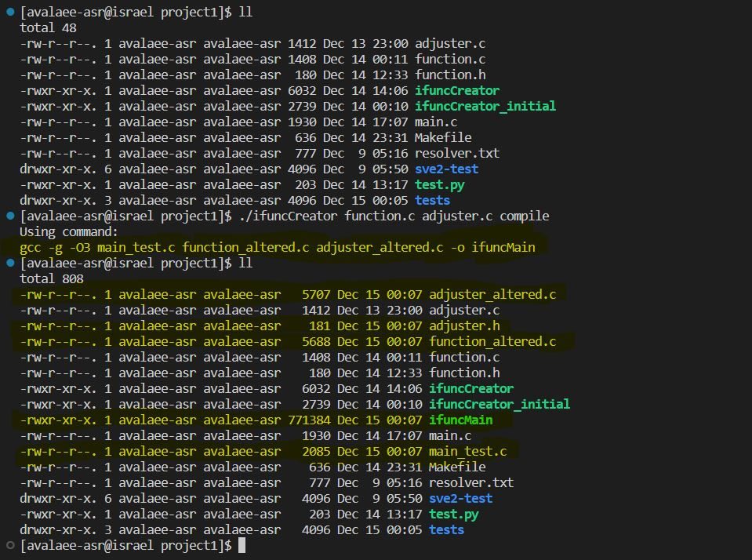Image resolution: width=752 pixels, height=560 pixels.
Task: Click adjuster.c in the first listing
Action: pos(450,44)
